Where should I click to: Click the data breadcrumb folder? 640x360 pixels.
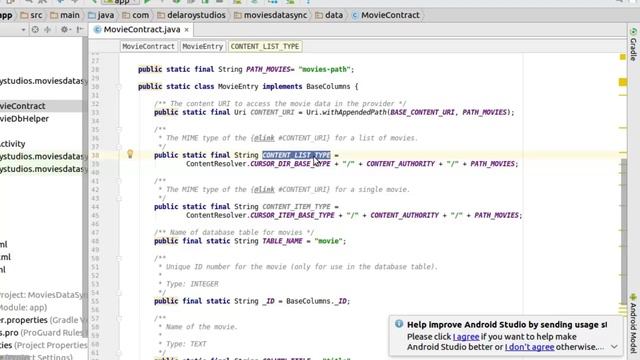pyautogui.click(x=329, y=15)
